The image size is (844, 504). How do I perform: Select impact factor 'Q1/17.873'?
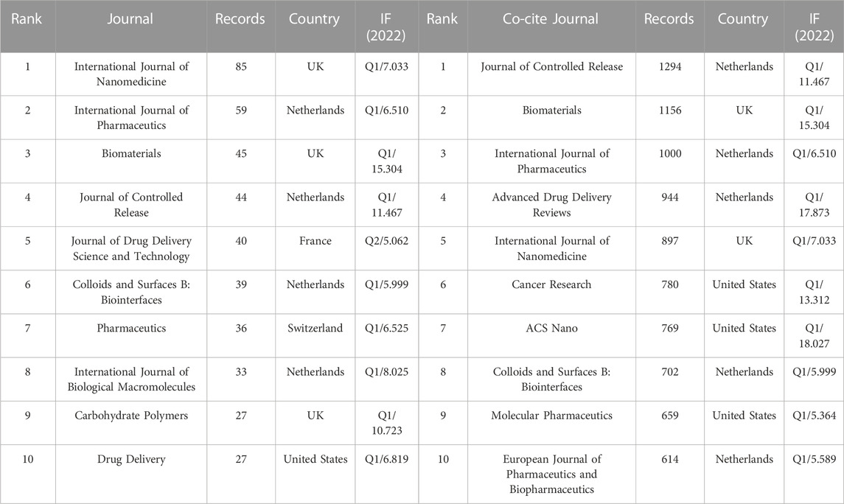(x=814, y=204)
